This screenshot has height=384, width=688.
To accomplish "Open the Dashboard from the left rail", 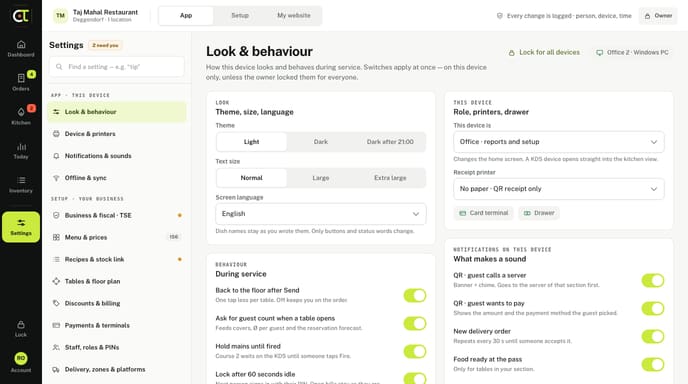I will (21, 49).
